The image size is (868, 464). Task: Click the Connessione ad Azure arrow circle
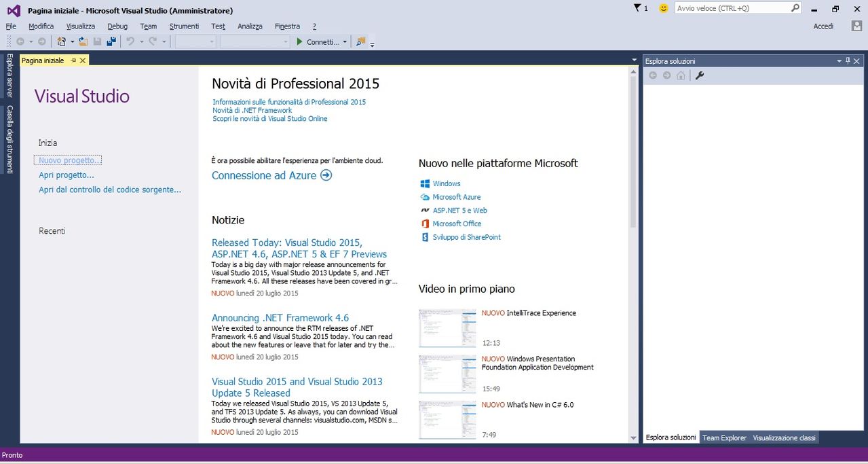(x=326, y=175)
